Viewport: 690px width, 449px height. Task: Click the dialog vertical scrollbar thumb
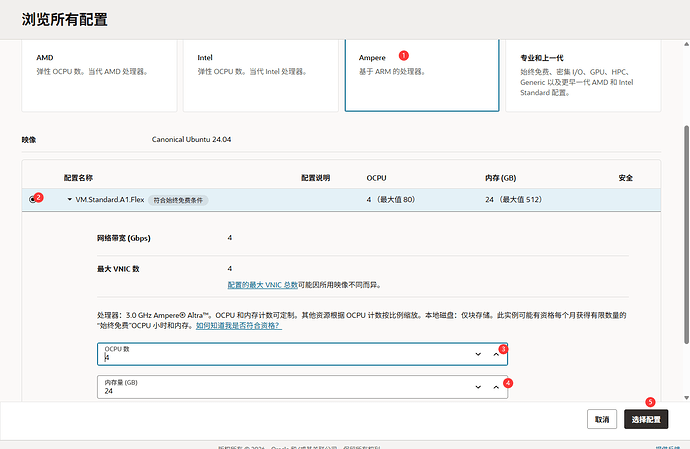click(686, 235)
